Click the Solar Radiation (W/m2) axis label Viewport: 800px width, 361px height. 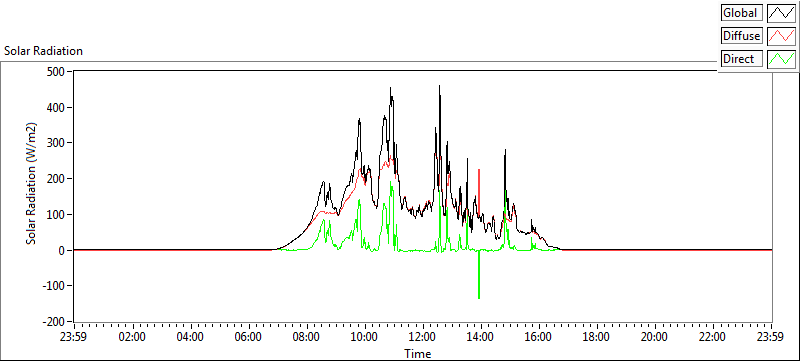pos(32,184)
